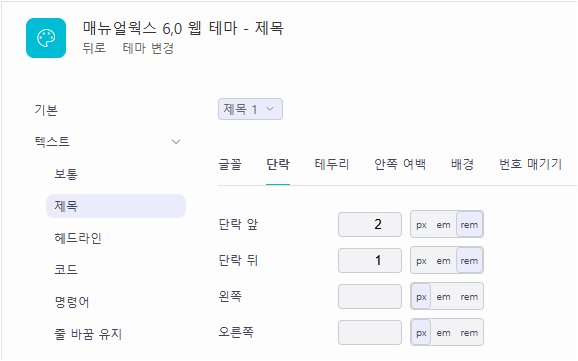Click the empty 왼쪽 input field
The height and width of the screenshot is (361, 578).
[370, 296]
